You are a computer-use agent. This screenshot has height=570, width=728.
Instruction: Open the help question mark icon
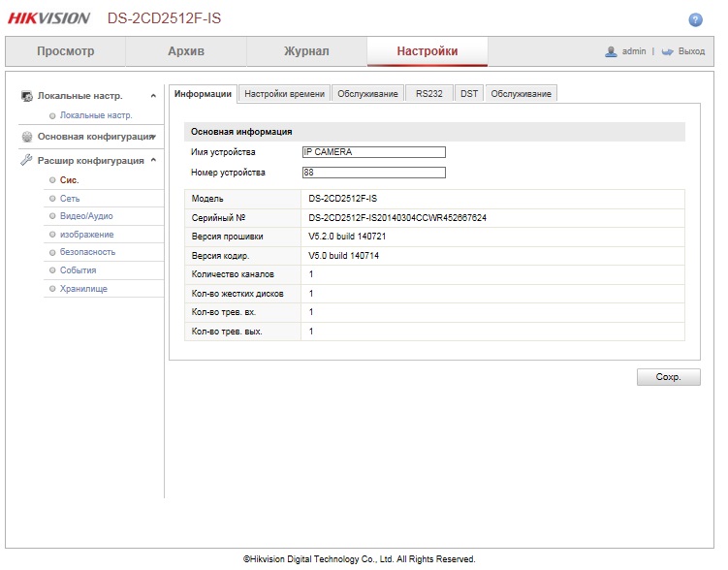(695, 20)
